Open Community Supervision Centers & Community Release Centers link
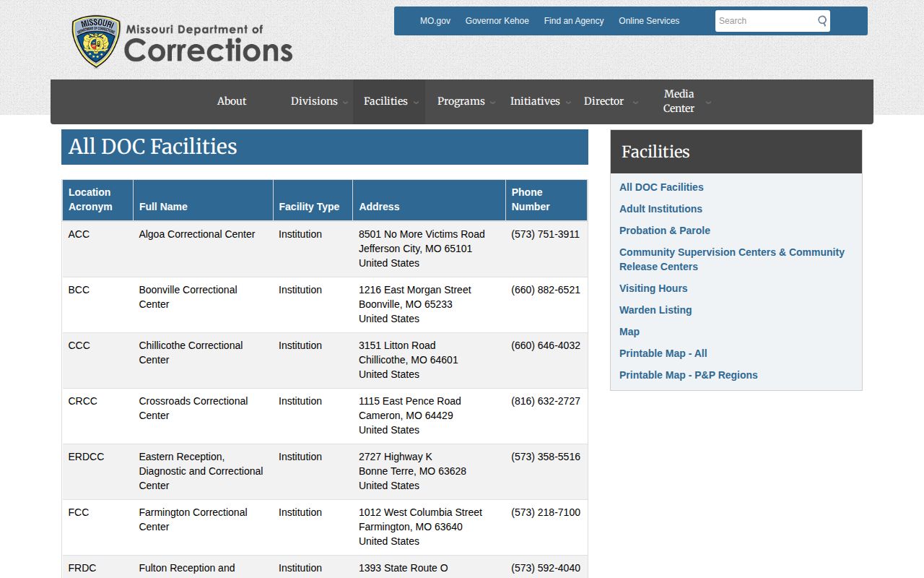The height and width of the screenshot is (578, 924). click(x=732, y=259)
